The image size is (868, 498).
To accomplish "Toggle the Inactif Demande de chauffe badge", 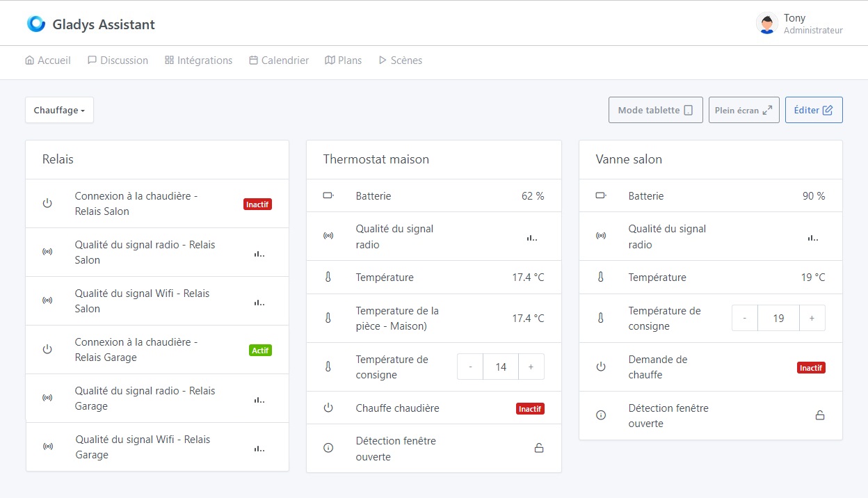I will point(811,367).
